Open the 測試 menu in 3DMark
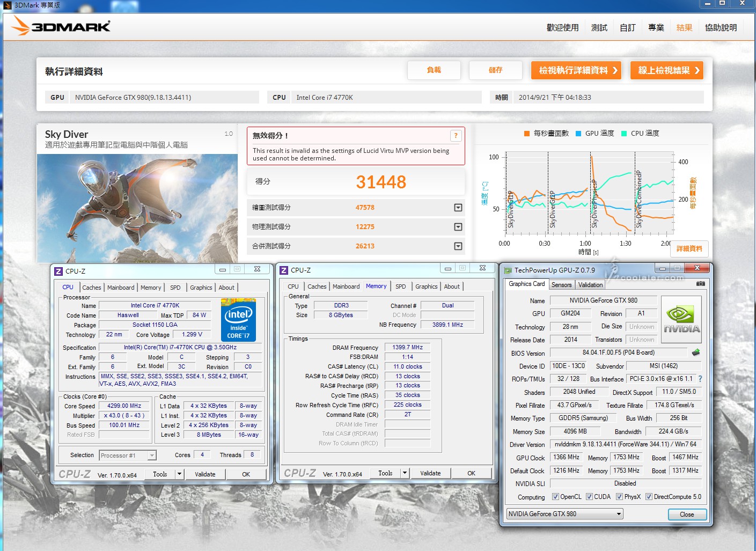This screenshot has width=756, height=551. 599,27
